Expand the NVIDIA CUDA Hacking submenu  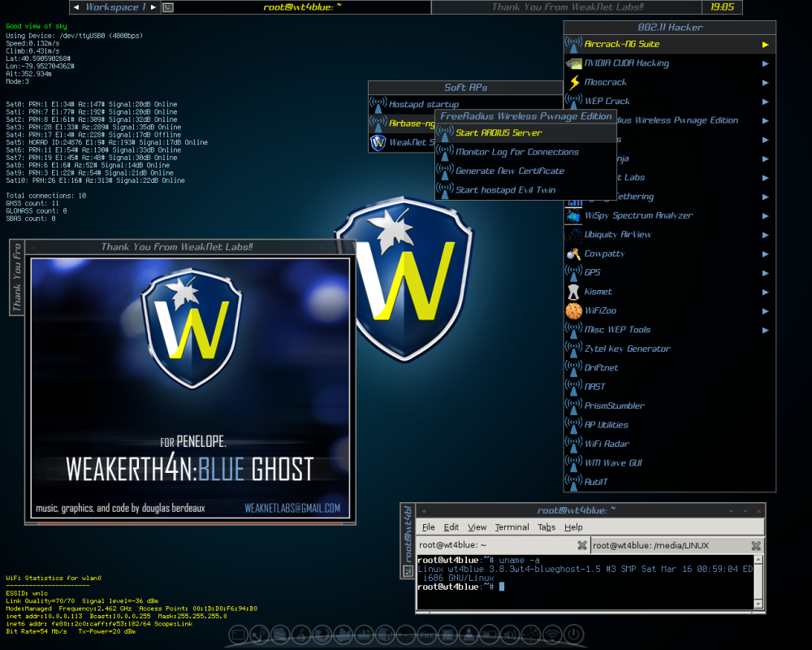click(670, 63)
